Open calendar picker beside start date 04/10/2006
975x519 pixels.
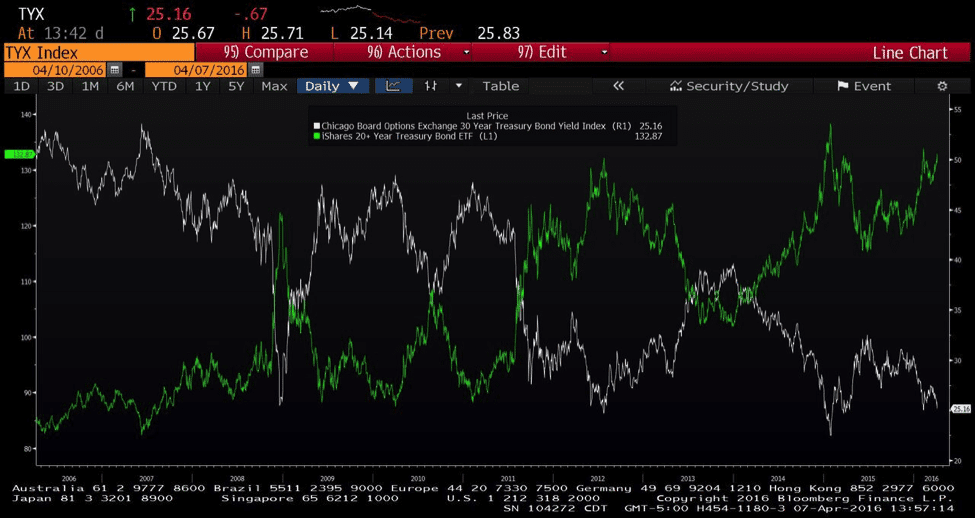pyautogui.click(x=114, y=70)
